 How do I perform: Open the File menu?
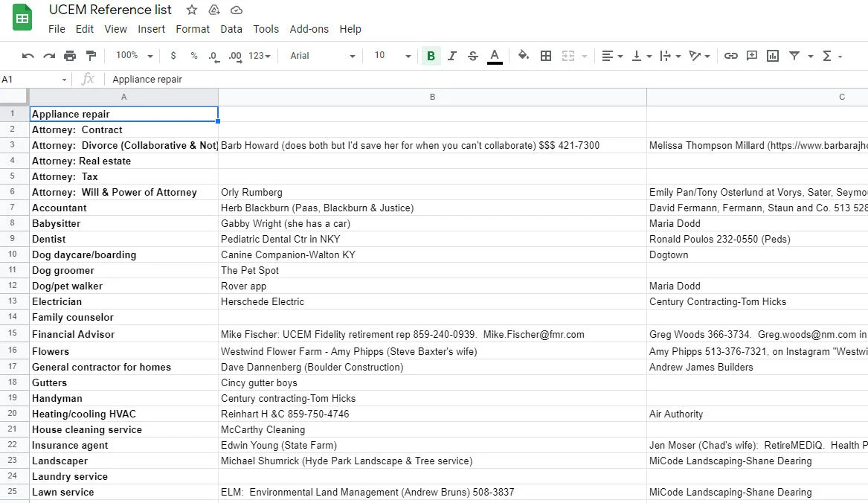pyautogui.click(x=57, y=29)
